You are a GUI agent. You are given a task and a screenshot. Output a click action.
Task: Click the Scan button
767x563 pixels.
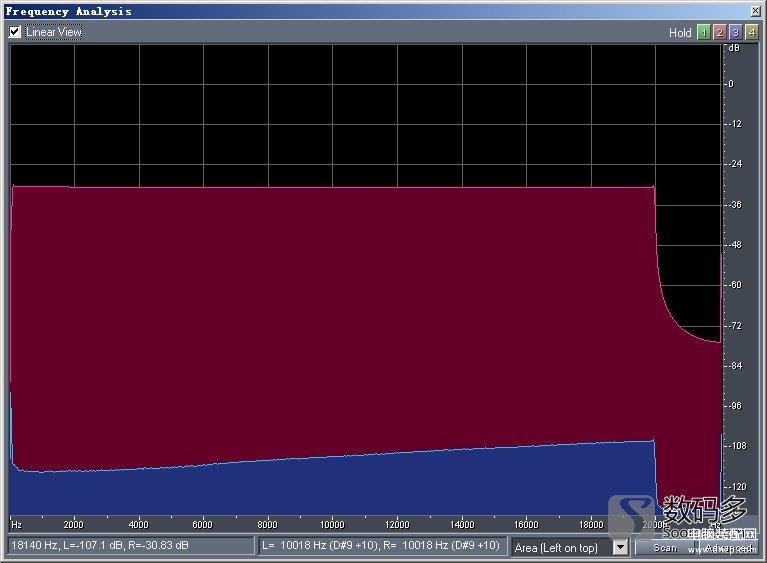664,547
